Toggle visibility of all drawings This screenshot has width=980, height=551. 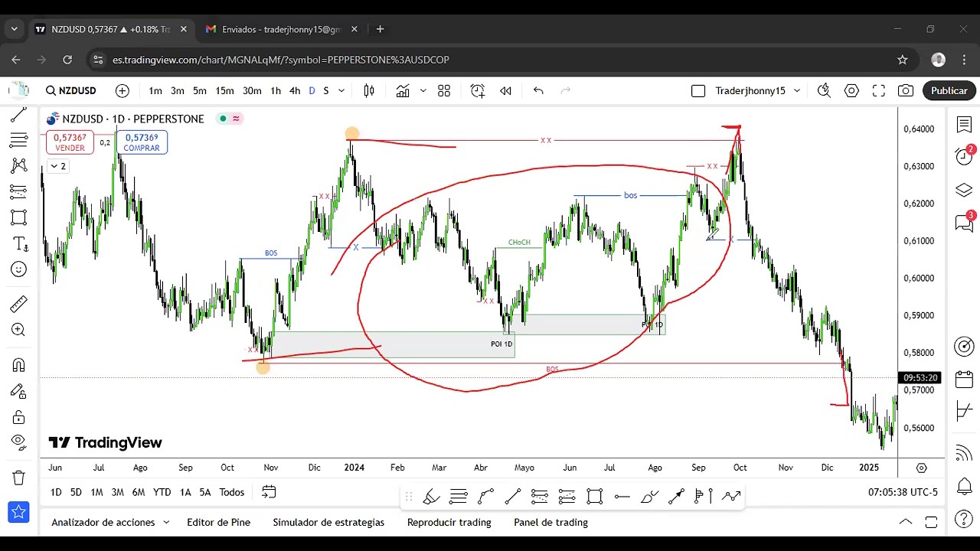[18, 441]
